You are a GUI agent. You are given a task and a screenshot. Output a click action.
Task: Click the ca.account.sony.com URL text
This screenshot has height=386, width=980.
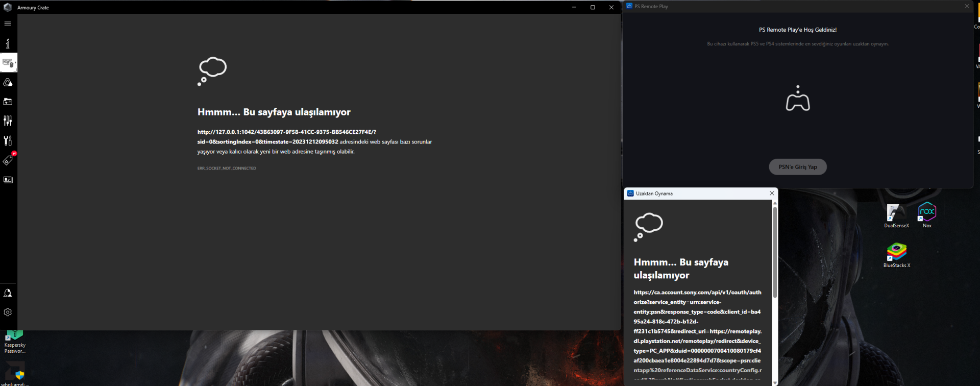tap(698, 336)
